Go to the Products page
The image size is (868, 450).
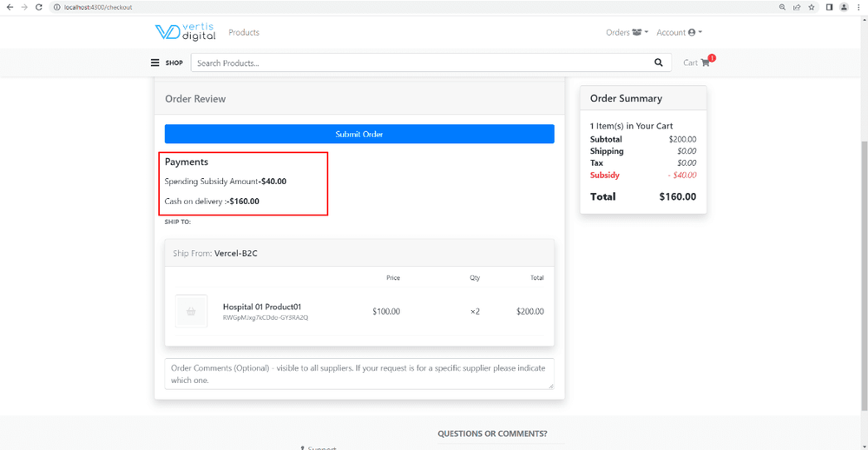[x=244, y=33]
